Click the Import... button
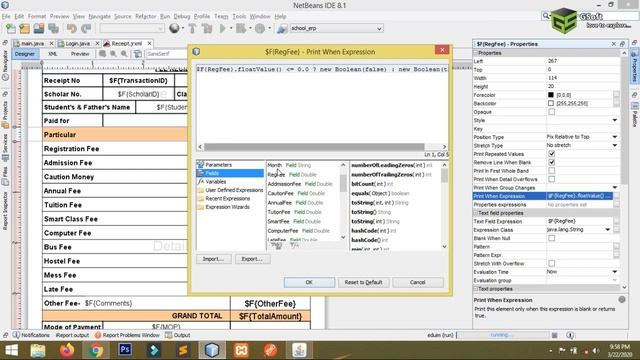Screen dimensions: 640x360 point(213,259)
